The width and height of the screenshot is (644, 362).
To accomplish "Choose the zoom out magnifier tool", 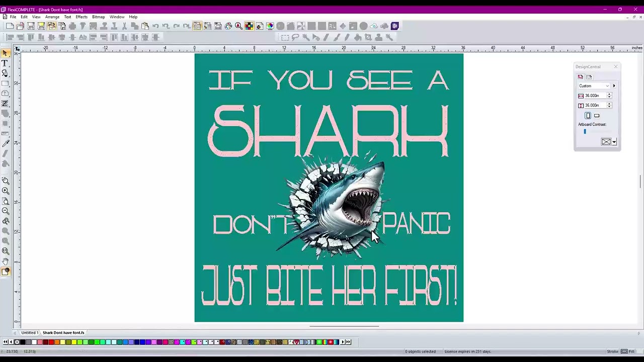I will point(5,211).
